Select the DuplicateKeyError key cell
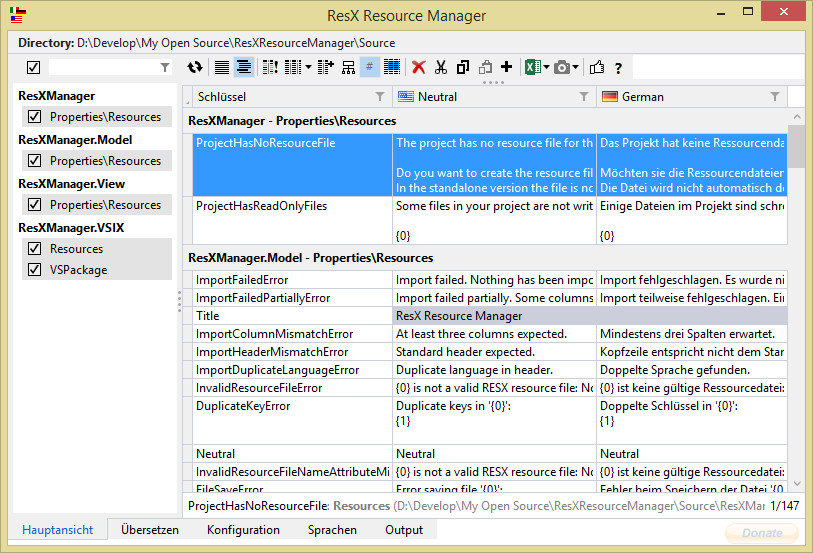The image size is (813, 553). [x=292, y=420]
